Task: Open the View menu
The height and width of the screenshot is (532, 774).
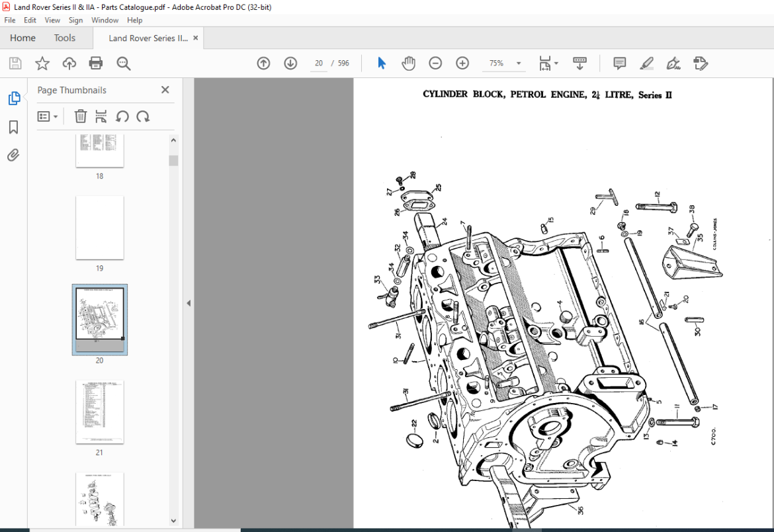Action: (x=52, y=20)
